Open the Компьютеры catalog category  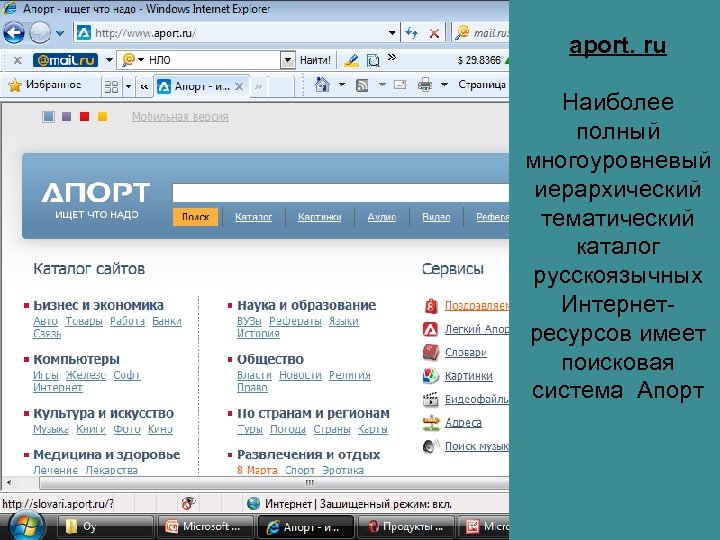coord(76,359)
